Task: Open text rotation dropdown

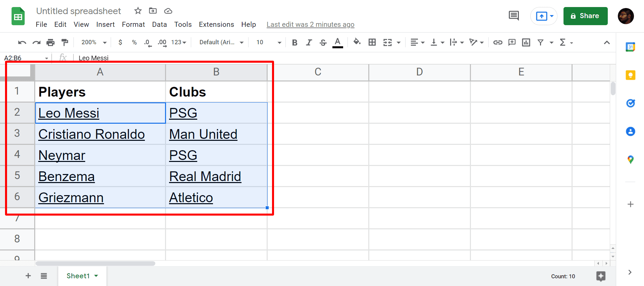Action: click(x=477, y=42)
